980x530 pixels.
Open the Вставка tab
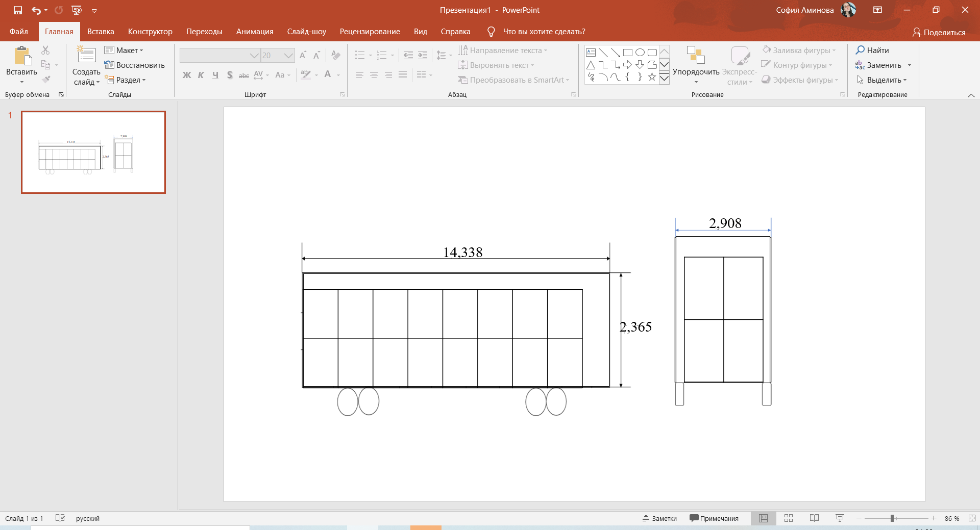[x=101, y=32]
